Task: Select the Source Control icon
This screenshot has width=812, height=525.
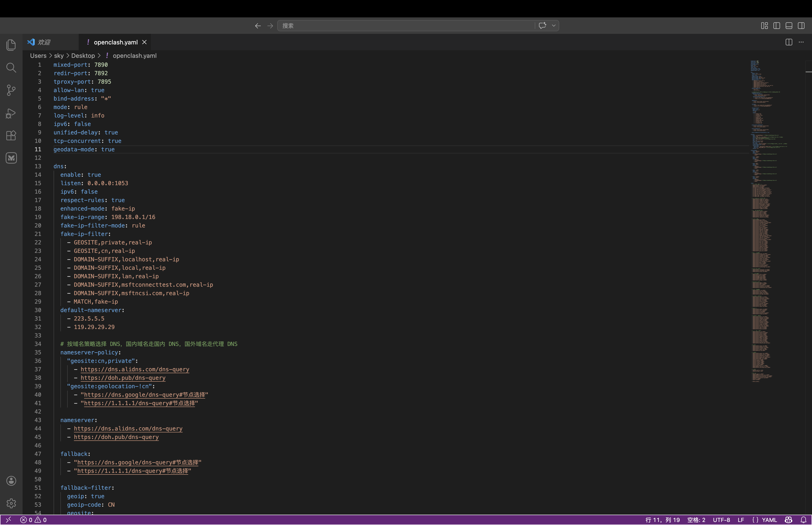Action: click(x=11, y=90)
